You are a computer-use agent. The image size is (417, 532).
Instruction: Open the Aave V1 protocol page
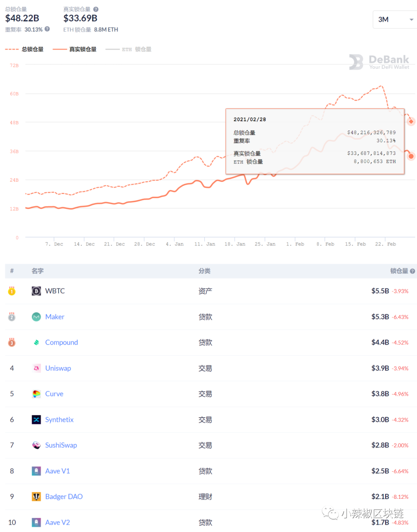click(58, 471)
